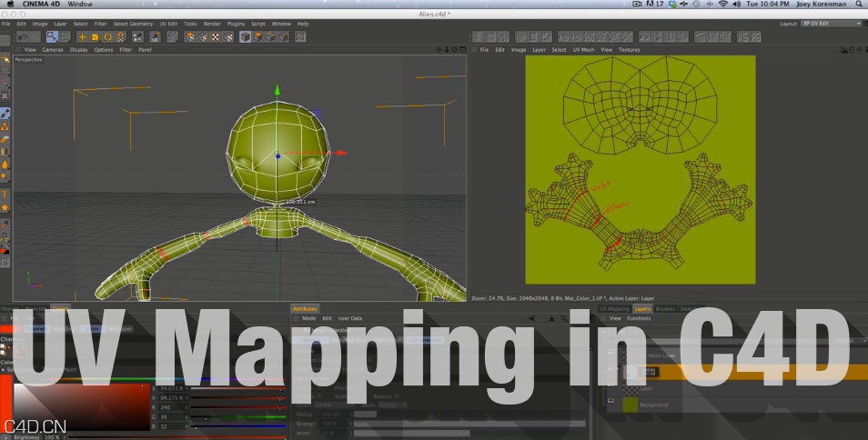The width and height of the screenshot is (868, 440).
Task: Open the Plugins menu
Action: [x=236, y=24]
